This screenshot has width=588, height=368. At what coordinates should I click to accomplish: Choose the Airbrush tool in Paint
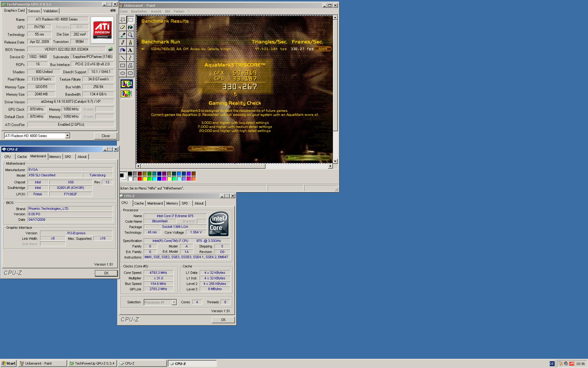pos(123,50)
